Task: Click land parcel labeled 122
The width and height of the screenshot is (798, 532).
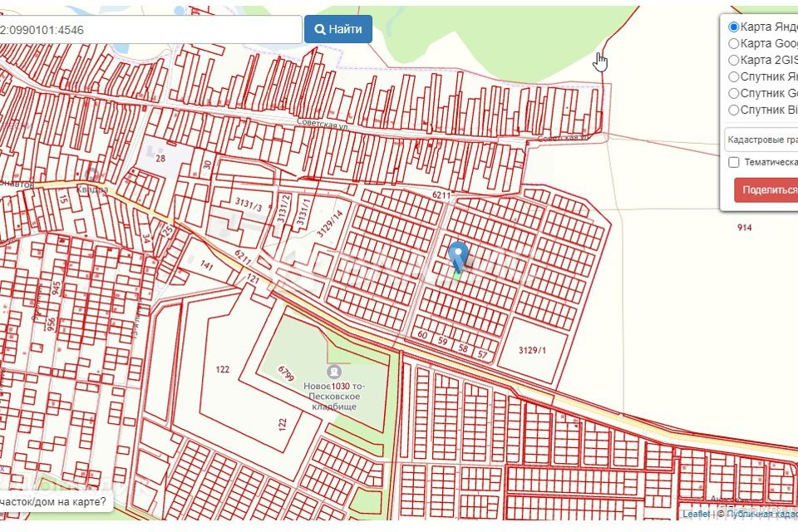Action: tap(222, 369)
